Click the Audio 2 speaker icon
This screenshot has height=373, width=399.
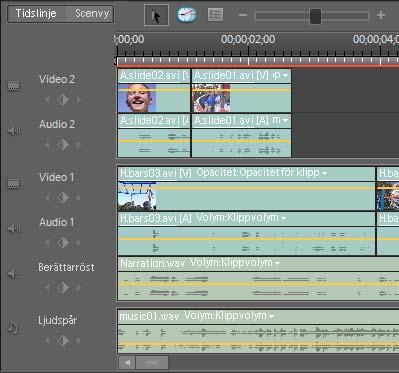click(x=14, y=131)
